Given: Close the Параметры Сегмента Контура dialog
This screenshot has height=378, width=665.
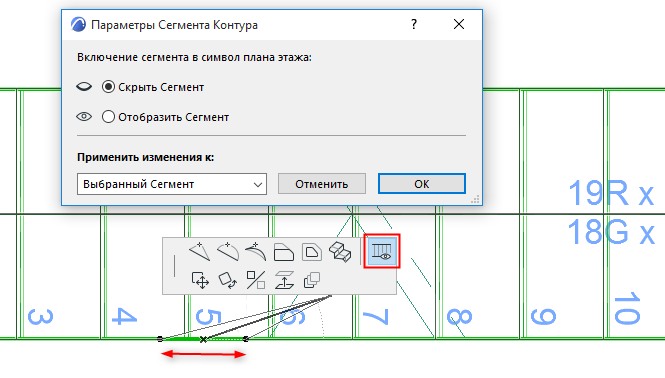Looking at the screenshot, I should point(459,24).
